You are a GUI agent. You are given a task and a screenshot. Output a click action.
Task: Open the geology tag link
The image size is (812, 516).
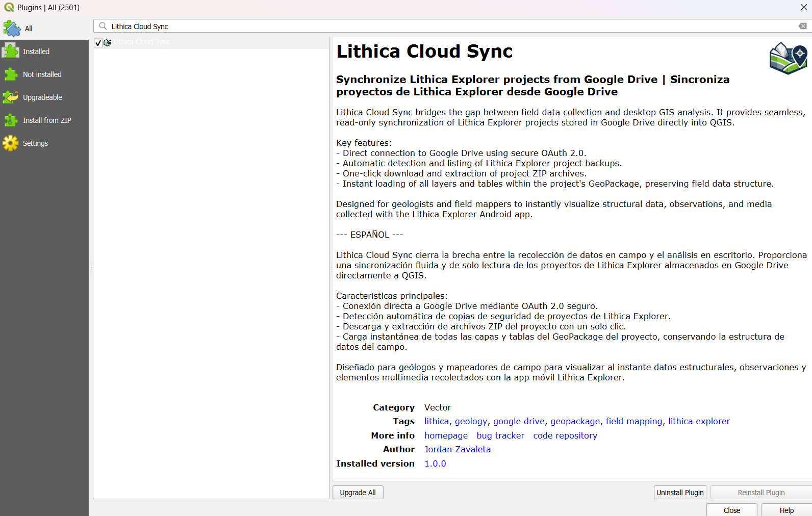471,421
